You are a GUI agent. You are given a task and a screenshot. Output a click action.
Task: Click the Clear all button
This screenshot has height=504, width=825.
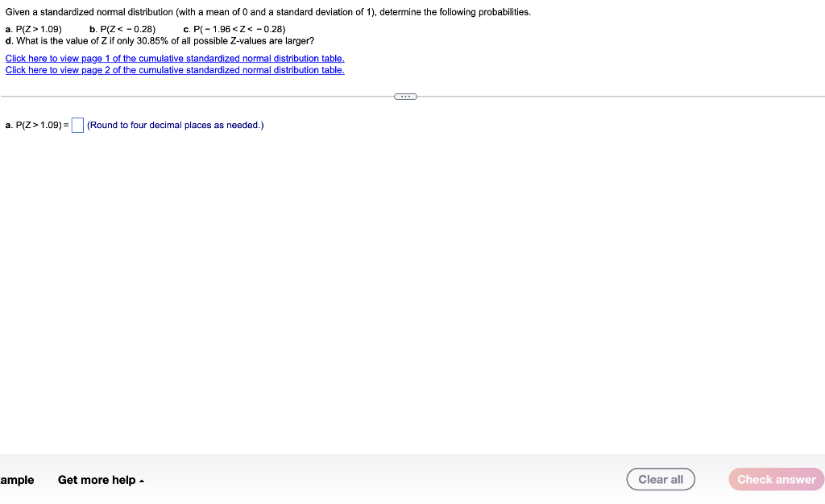(661, 479)
